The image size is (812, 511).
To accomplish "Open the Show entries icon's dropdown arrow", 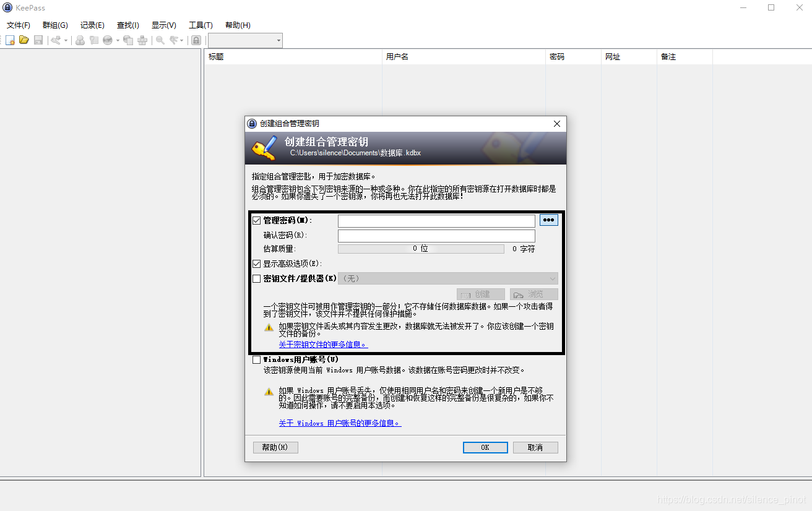I will click(x=182, y=41).
